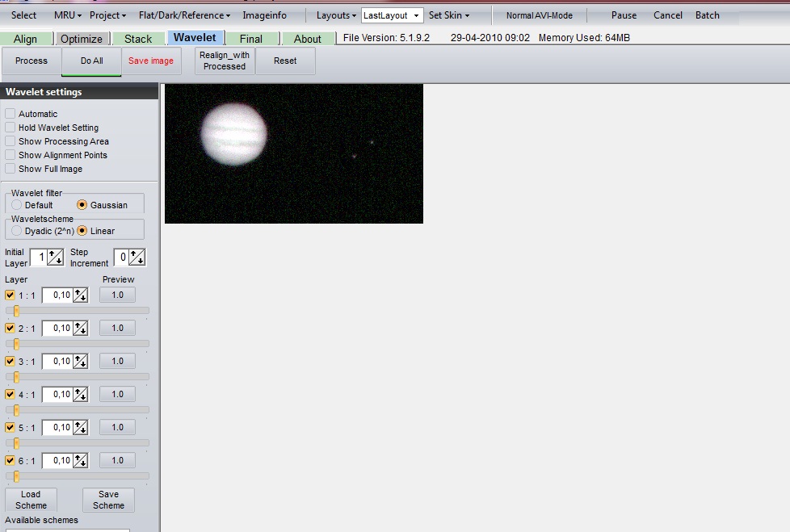The height and width of the screenshot is (532, 790).
Task: Click layer 5:1 slider handle
Action: click(x=17, y=443)
